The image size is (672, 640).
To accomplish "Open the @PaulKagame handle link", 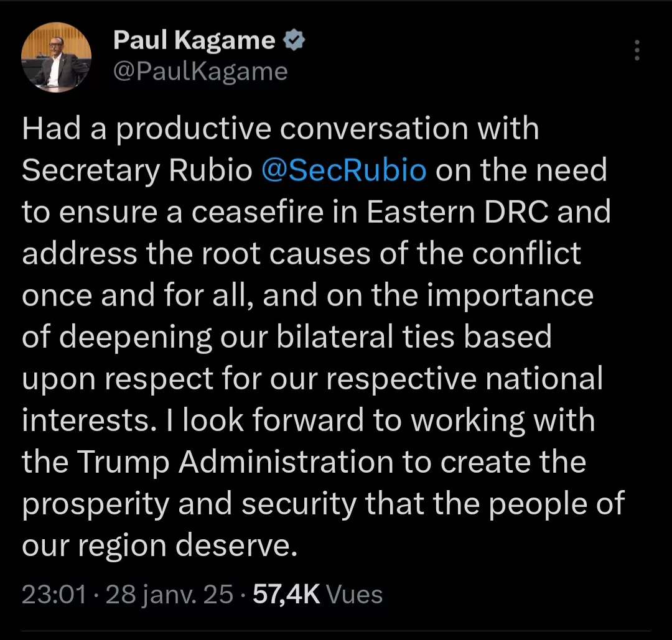I will [x=200, y=72].
